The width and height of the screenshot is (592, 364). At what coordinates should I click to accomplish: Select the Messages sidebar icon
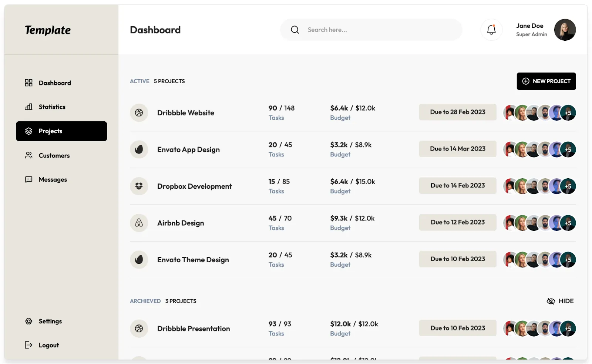28,179
